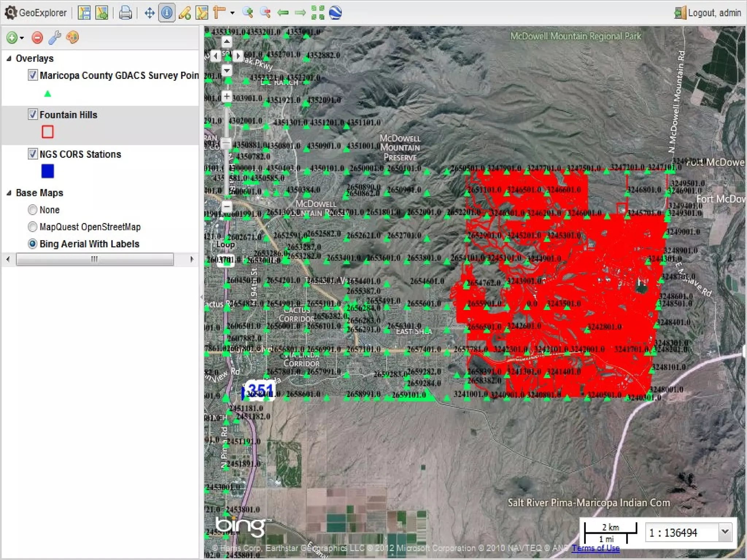Viewport: 747px width, 560px height.
Task: Open the Terms of Use link
Action: click(595, 548)
